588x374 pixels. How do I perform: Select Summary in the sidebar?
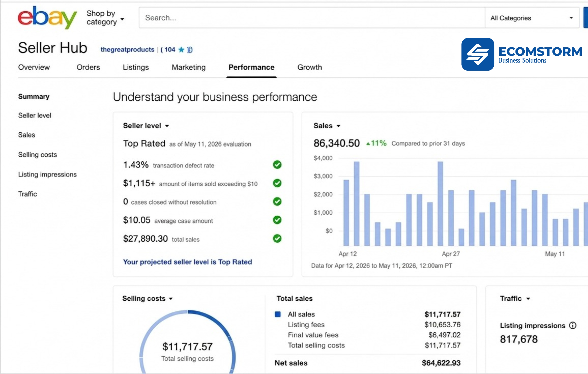[34, 97]
